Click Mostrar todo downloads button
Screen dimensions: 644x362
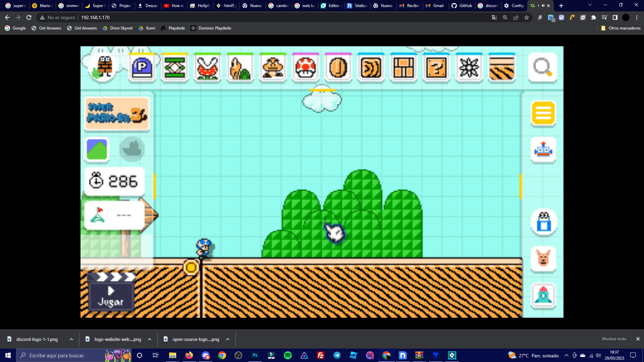[614, 339]
